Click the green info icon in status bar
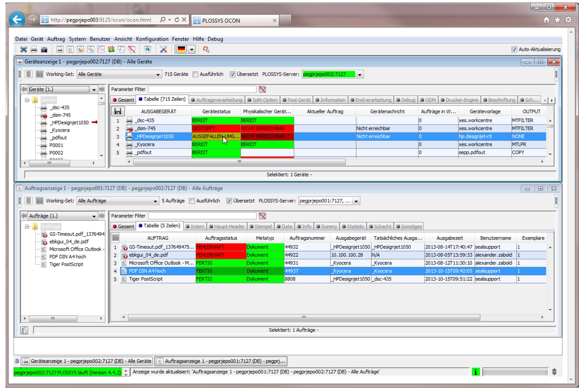 [475, 372]
